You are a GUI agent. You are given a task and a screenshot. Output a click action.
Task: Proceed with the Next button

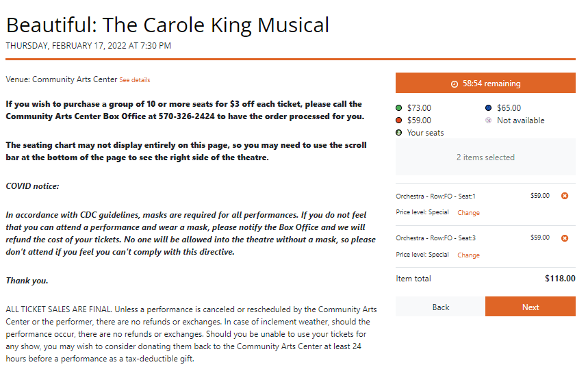(x=531, y=307)
